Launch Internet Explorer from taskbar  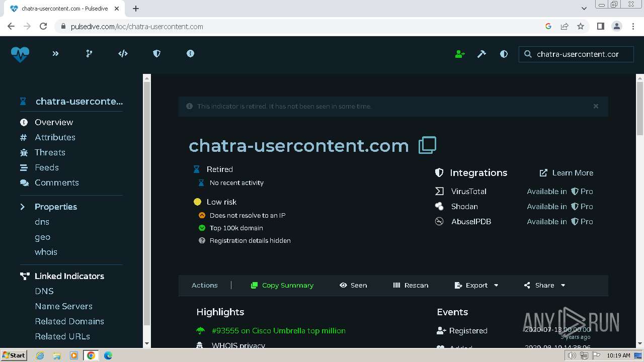[x=40, y=355]
